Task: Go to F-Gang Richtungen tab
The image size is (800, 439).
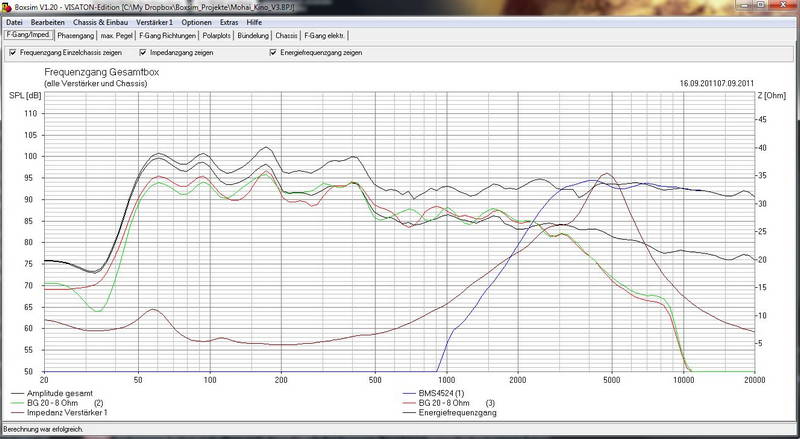Action: click(x=170, y=34)
